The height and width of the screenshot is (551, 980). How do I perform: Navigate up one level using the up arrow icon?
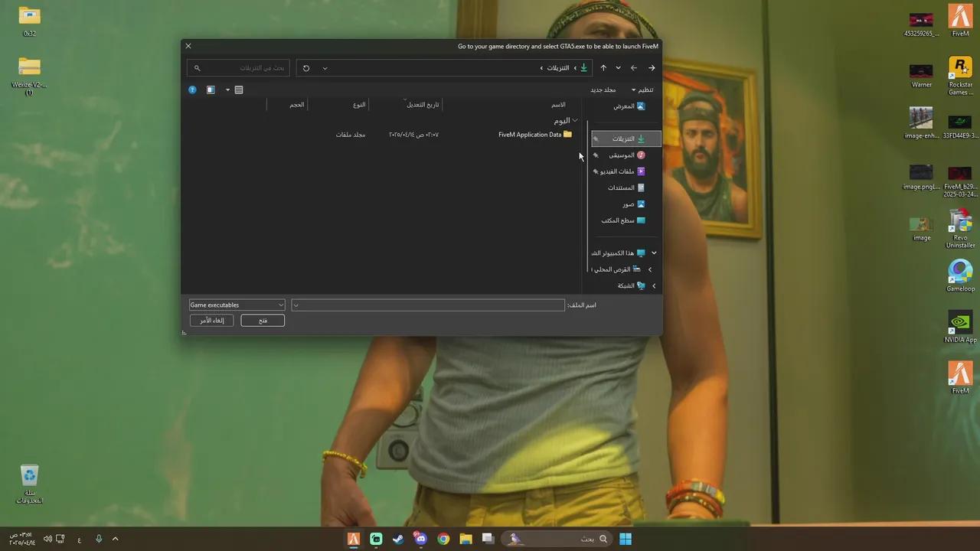click(603, 68)
